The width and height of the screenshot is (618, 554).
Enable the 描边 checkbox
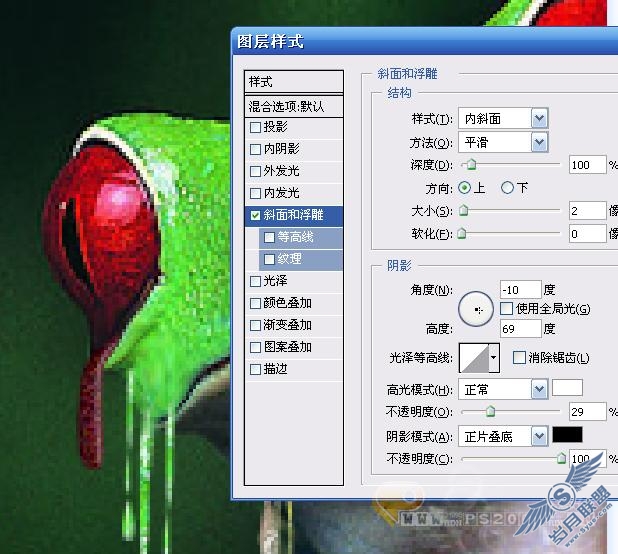tap(255, 370)
